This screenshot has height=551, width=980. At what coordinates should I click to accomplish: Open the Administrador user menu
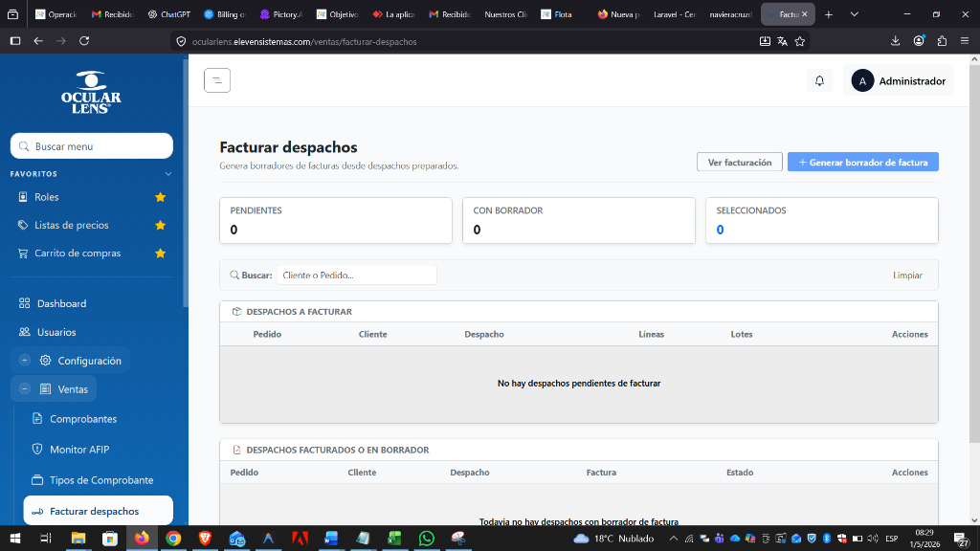pos(899,80)
